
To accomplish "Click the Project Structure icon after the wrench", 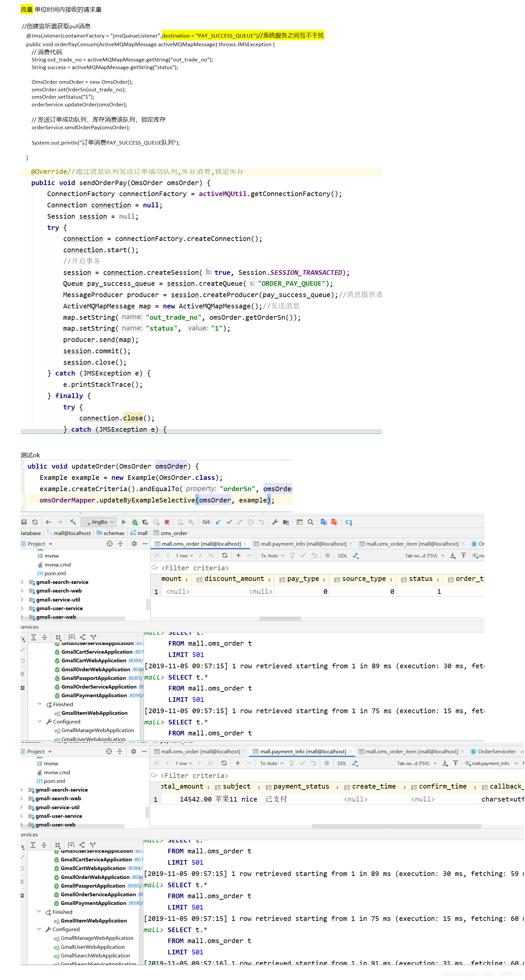I will coord(286,522).
